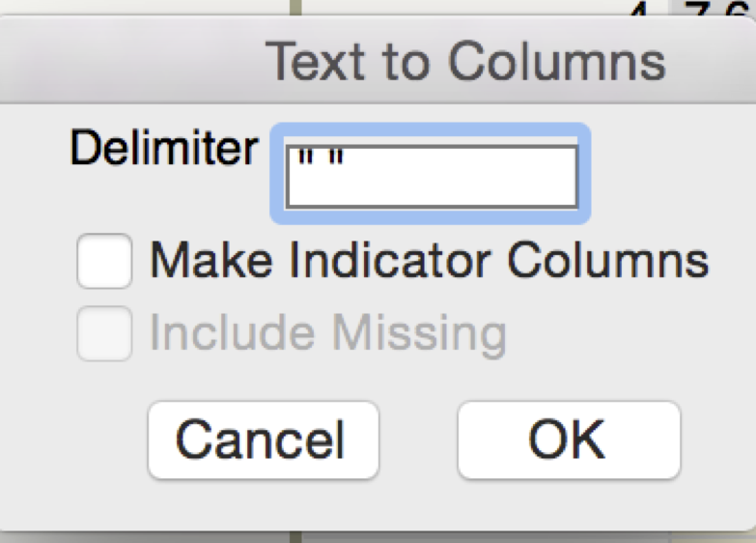The width and height of the screenshot is (756, 543).
Task: Click the background column divider below the dialog
Action: point(297,535)
